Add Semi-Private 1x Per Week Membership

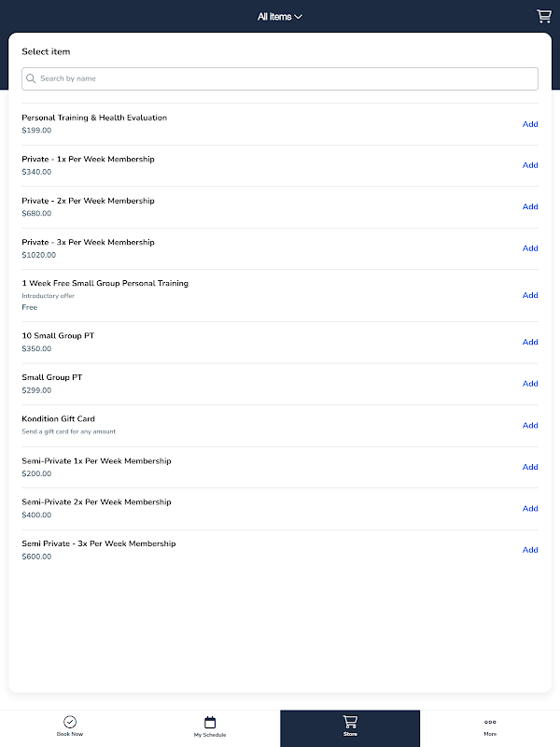click(x=530, y=467)
